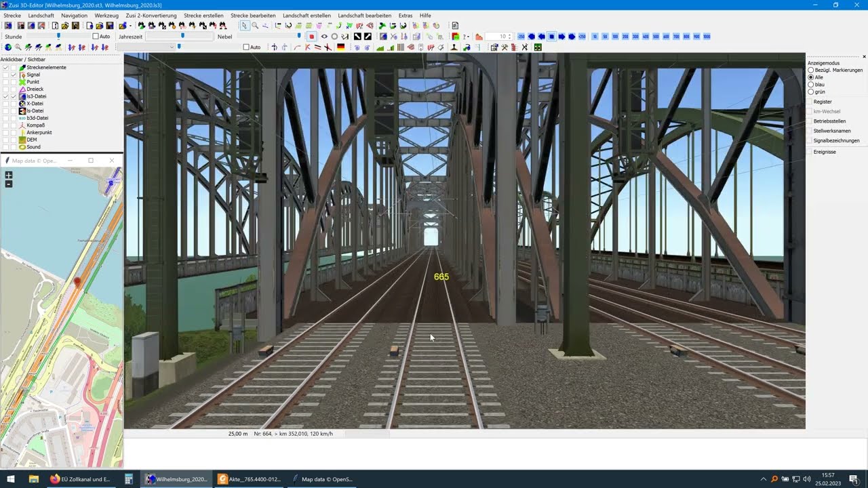Image resolution: width=868 pixels, height=488 pixels.
Task: Click the checklist document icon in top toolbar
Action: pyautogui.click(x=455, y=26)
